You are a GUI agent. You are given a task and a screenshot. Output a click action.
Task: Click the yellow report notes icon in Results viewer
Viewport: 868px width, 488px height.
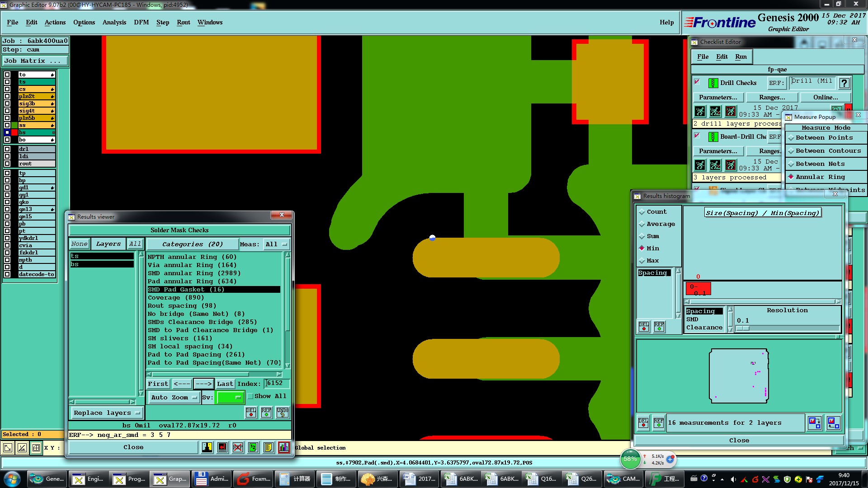coord(269,447)
